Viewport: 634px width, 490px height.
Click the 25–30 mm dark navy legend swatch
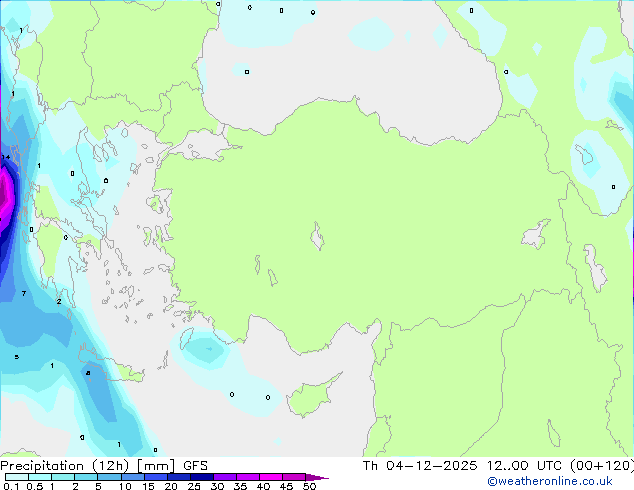pyautogui.click(x=202, y=477)
